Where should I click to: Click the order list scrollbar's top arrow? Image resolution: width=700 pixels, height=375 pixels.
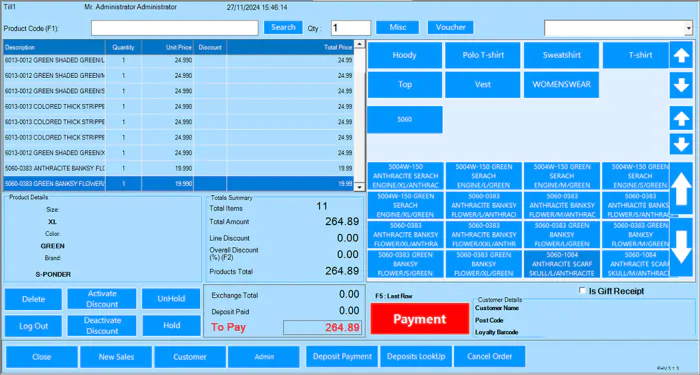360,45
